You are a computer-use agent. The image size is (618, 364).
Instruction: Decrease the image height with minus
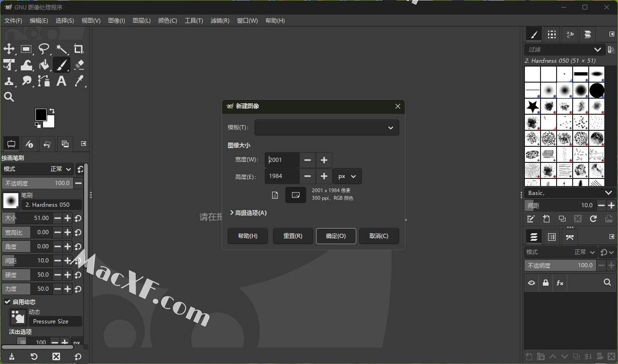[x=308, y=176]
